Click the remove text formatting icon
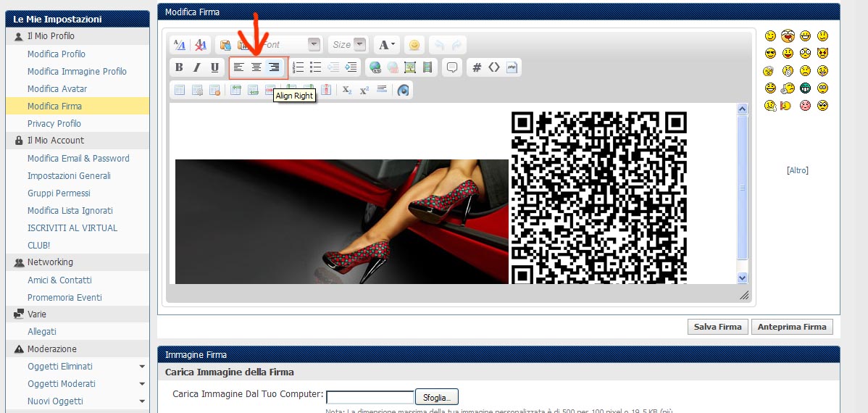Viewport: 868px width, 413px height. [x=201, y=45]
